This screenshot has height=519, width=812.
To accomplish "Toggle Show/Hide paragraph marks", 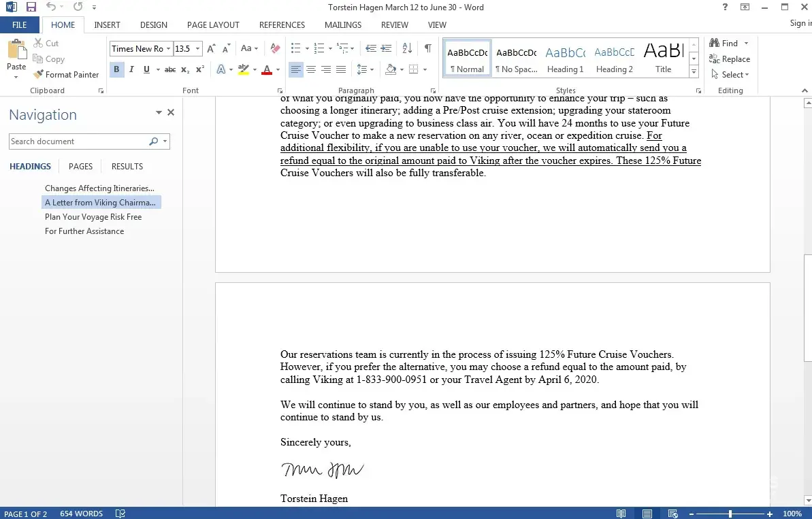I will coord(427,48).
